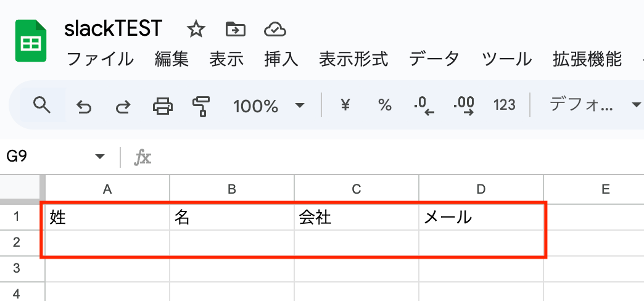Open the 123 number formats menu
The width and height of the screenshot is (644, 301).
tap(504, 105)
